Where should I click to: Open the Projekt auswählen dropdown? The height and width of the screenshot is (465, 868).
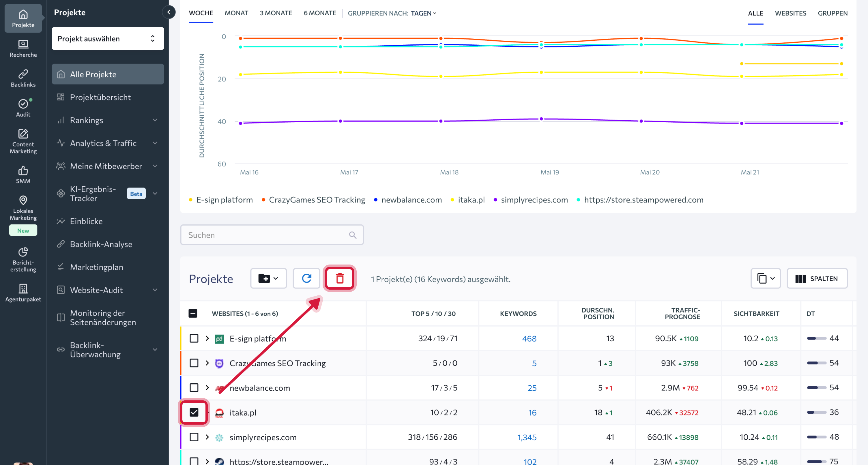click(107, 38)
